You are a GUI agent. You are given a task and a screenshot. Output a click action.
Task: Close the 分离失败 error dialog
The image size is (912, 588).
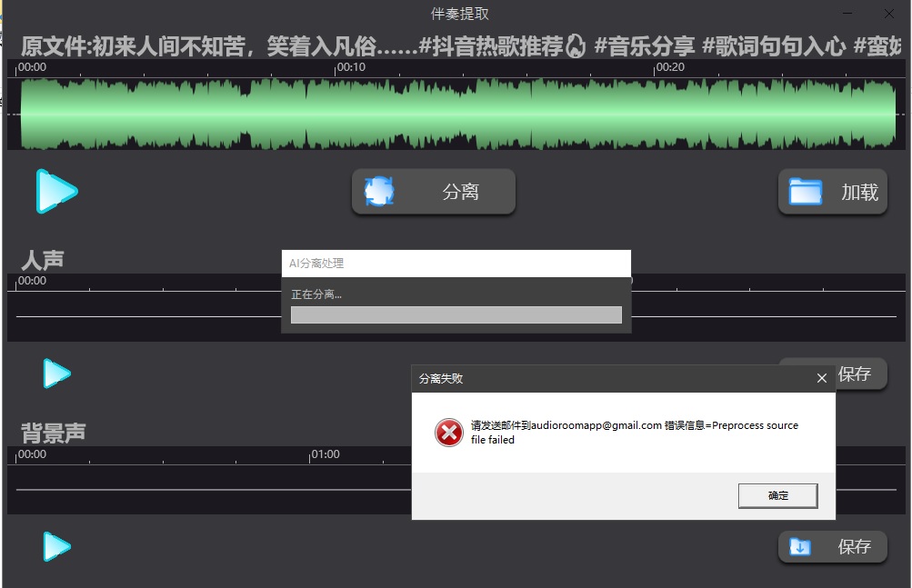click(x=821, y=377)
